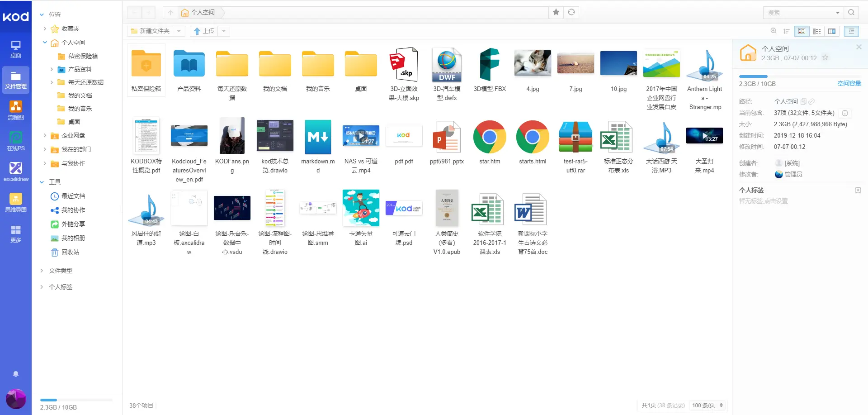868x415 pixels.
Task: Refresh the current folder listing
Action: point(571,12)
